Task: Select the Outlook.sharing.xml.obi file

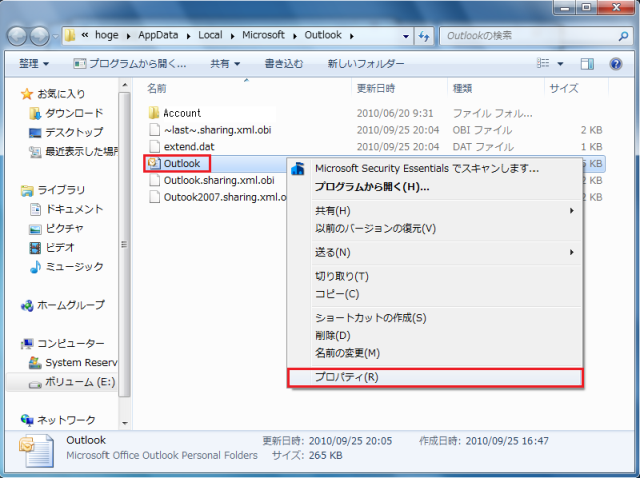Action: [x=219, y=180]
